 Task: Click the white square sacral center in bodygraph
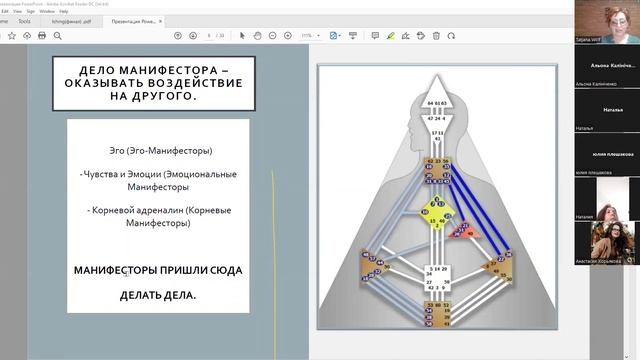tap(437, 278)
